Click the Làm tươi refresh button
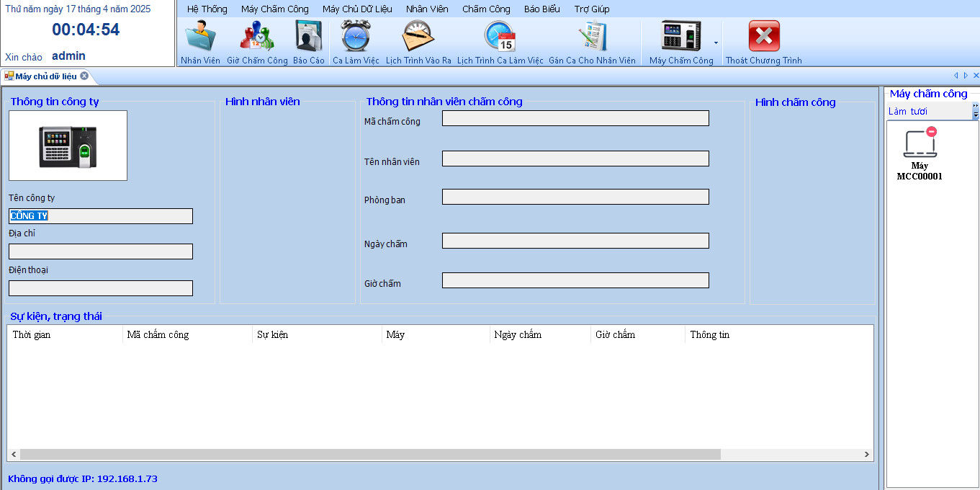The height and width of the screenshot is (490, 980). point(908,112)
